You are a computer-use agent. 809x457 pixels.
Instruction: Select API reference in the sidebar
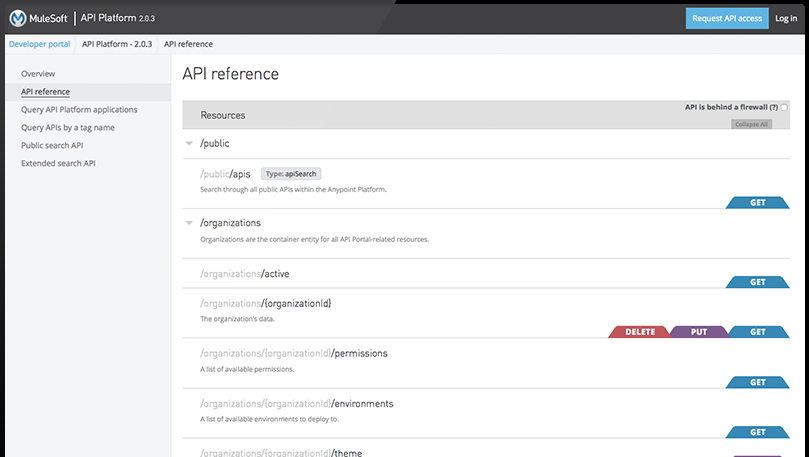45,92
